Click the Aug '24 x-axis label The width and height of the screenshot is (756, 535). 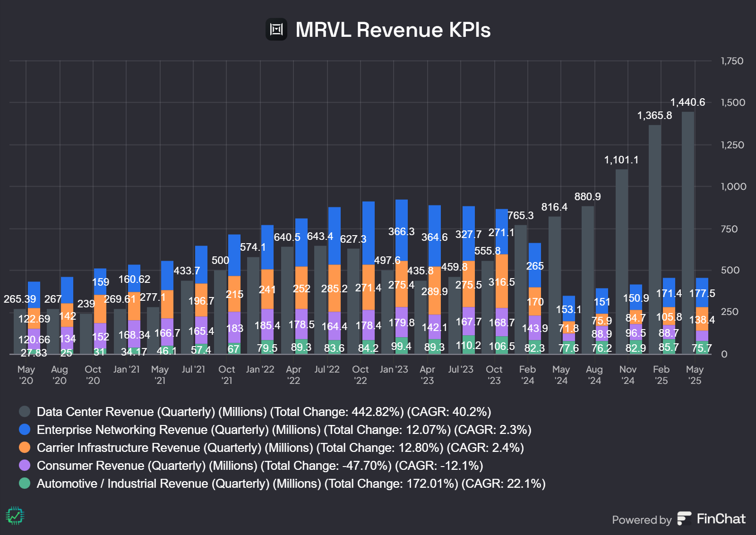594,375
